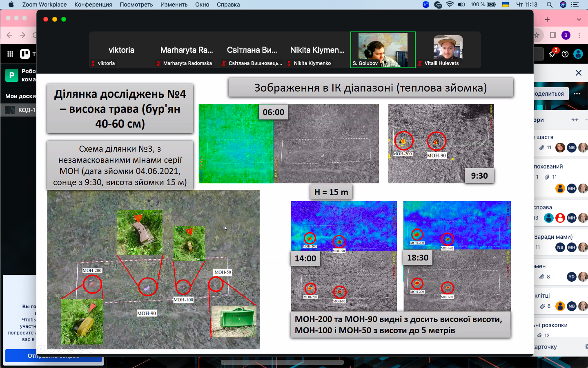Open the green P workspace icon

11,75
